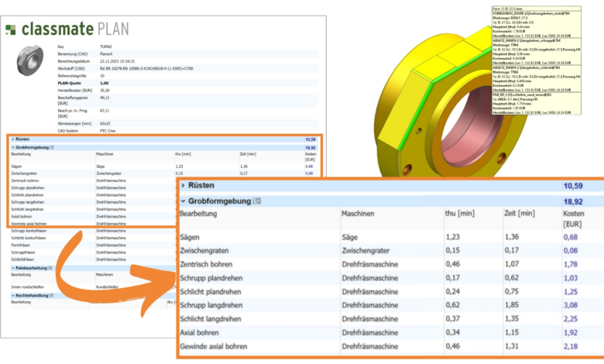Click the thu value 1,23 in enlarged Sägen row
This screenshot has width=604, height=364.
click(453, 237)
